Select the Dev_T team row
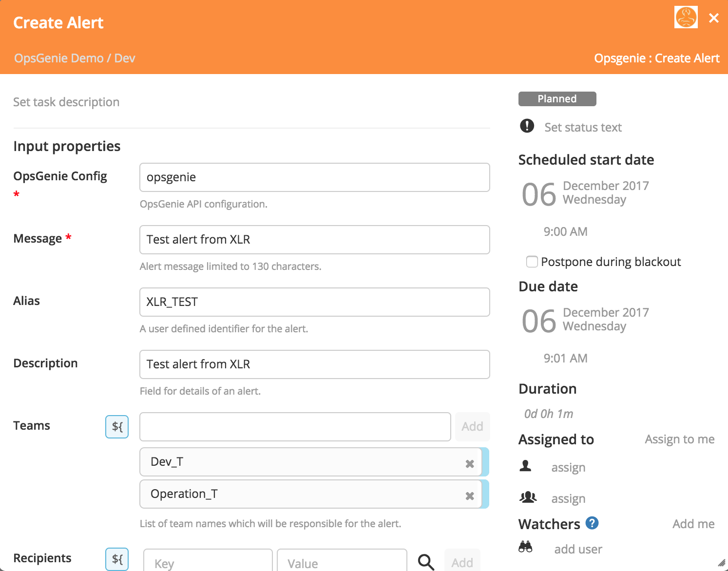The width and height of the screenshot is (728, 571). [x=310, y=462]
